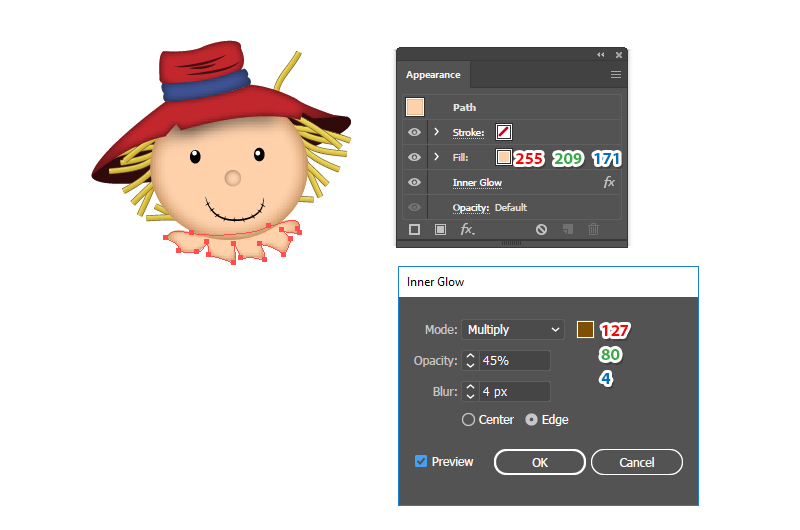
Task: Select the Appearance tab
Action: pyautogui.click(x=433, y=75)
